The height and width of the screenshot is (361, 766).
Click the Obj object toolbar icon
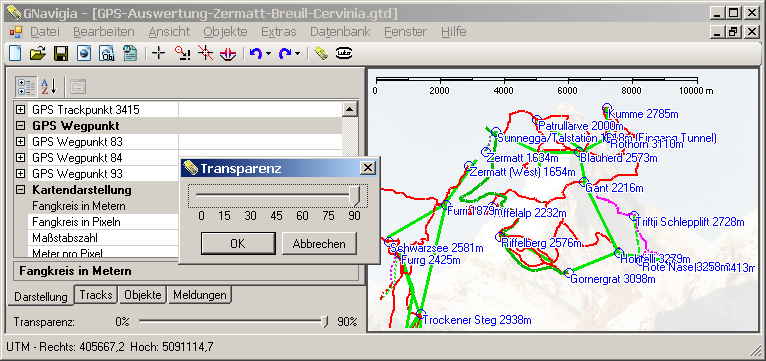point(107,53)
